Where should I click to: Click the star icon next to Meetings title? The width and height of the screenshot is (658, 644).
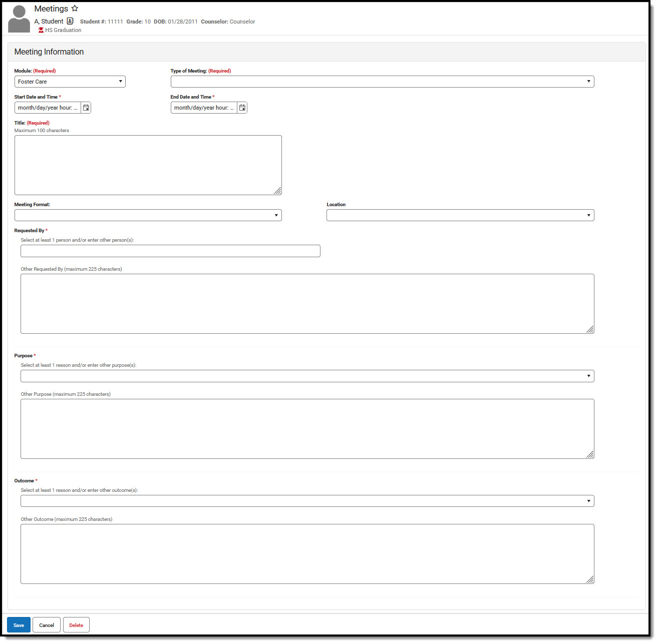click(75, 8)
